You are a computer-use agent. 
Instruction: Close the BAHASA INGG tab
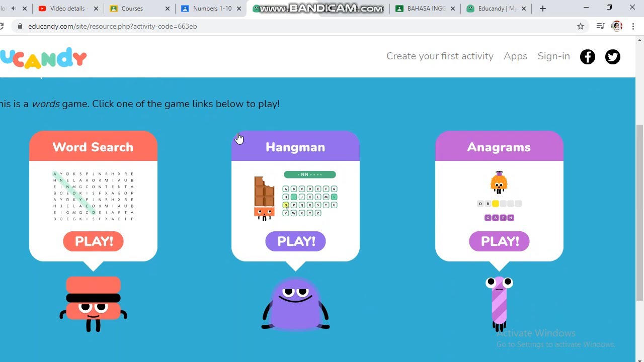(x=452, y=9)
